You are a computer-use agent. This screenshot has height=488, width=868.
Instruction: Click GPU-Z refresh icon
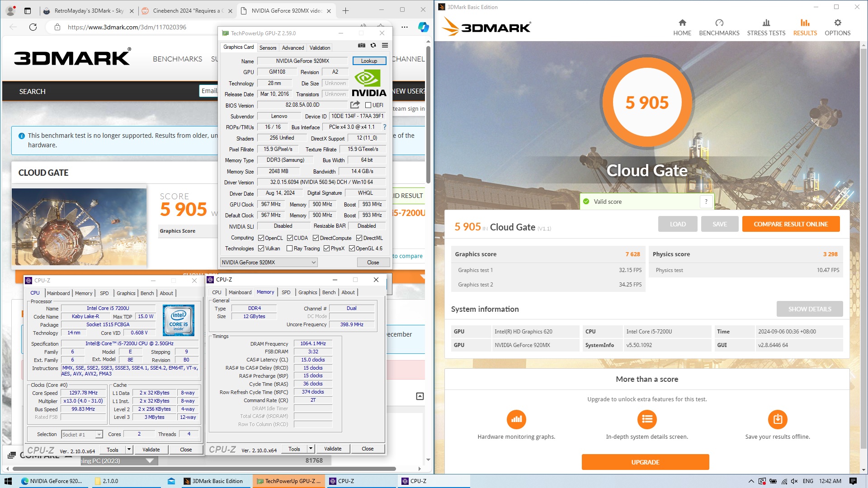point(373,45)
